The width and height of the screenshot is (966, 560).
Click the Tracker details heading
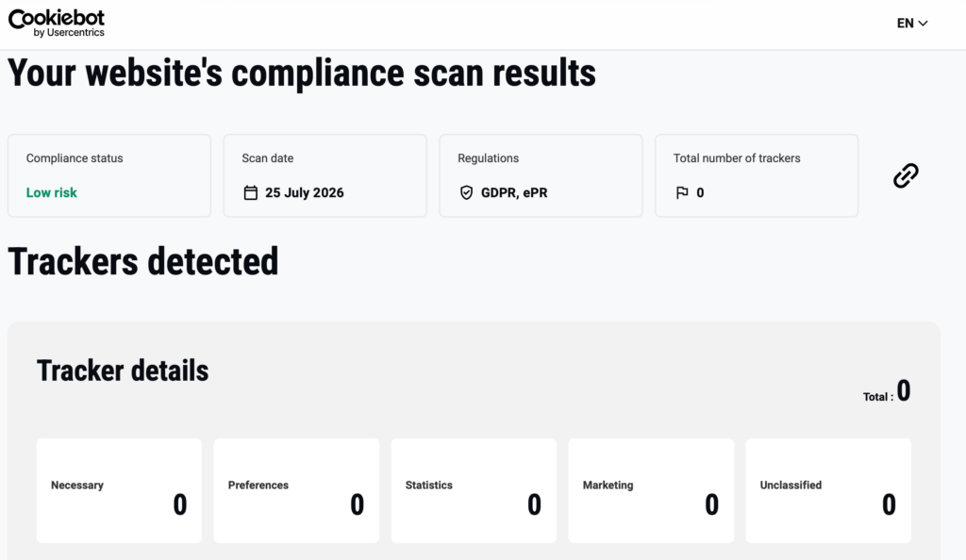(123, 371)
